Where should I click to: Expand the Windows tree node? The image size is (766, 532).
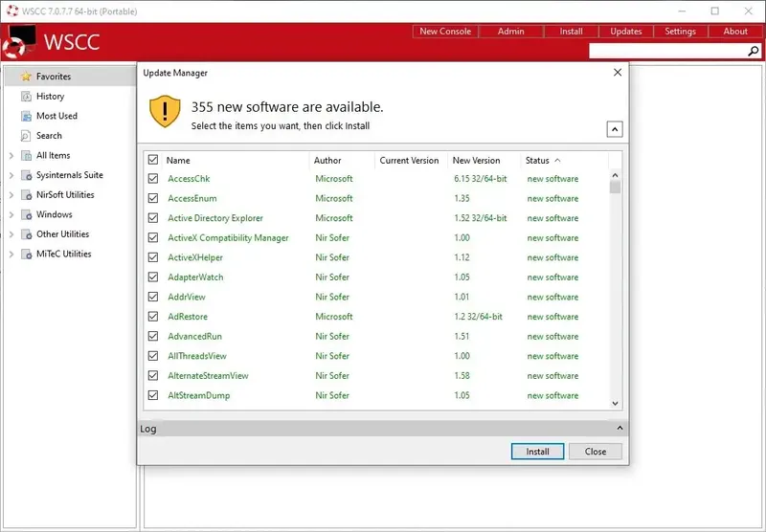tap(11, 214)
